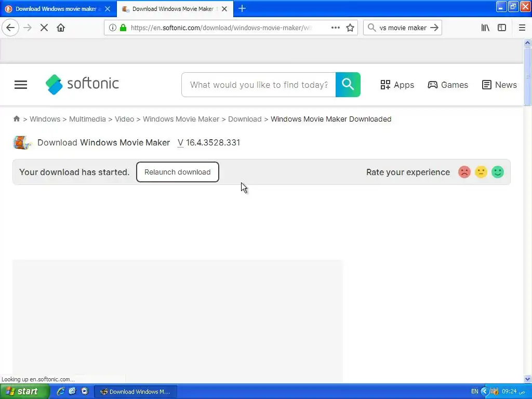Click the 'Rate your experience' label
Screen dimensions: 532x399
click(x=408, y=172)
